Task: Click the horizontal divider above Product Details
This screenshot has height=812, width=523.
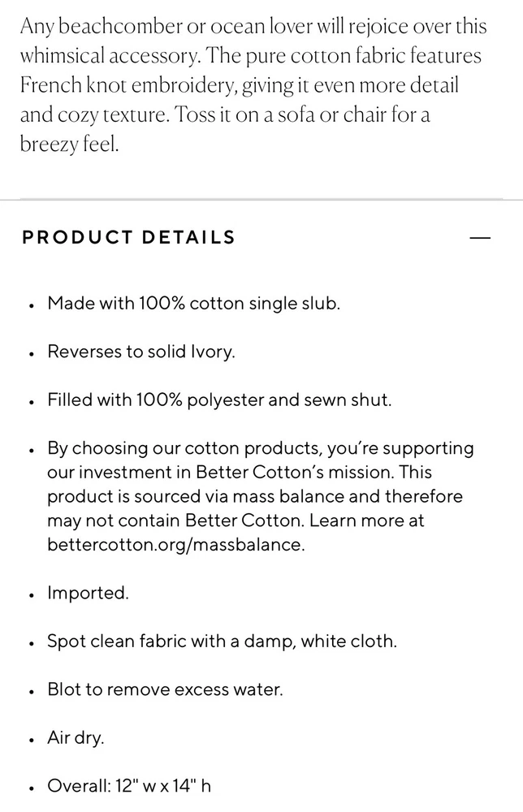Action: pos(261,199)
